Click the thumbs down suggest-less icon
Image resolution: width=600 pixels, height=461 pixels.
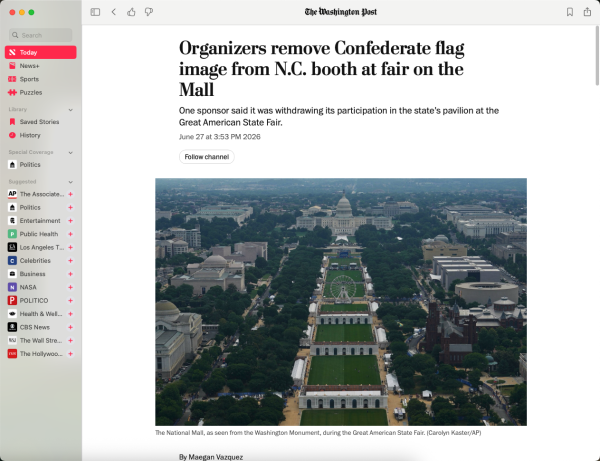click(149, 12)
